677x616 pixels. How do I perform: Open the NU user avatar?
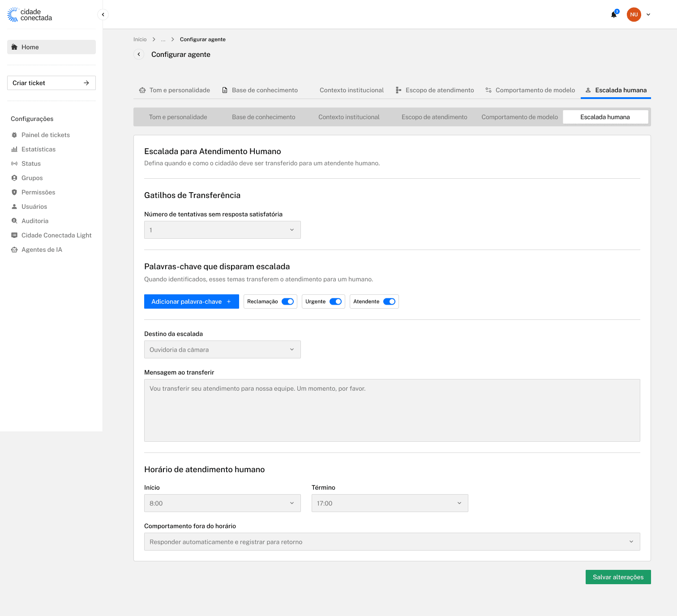click(x=634, y=14)
